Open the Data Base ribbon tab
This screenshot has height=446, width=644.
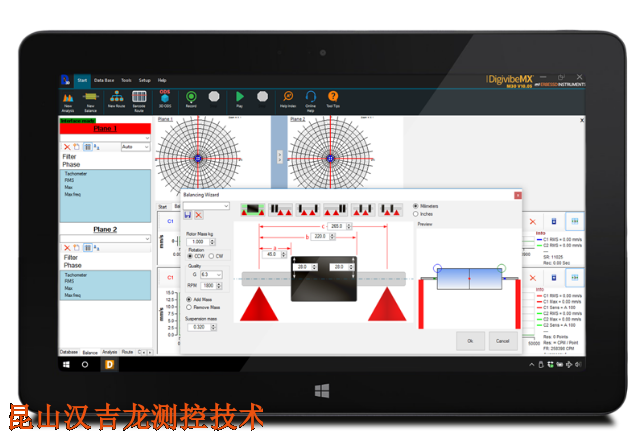coord(105,79)
